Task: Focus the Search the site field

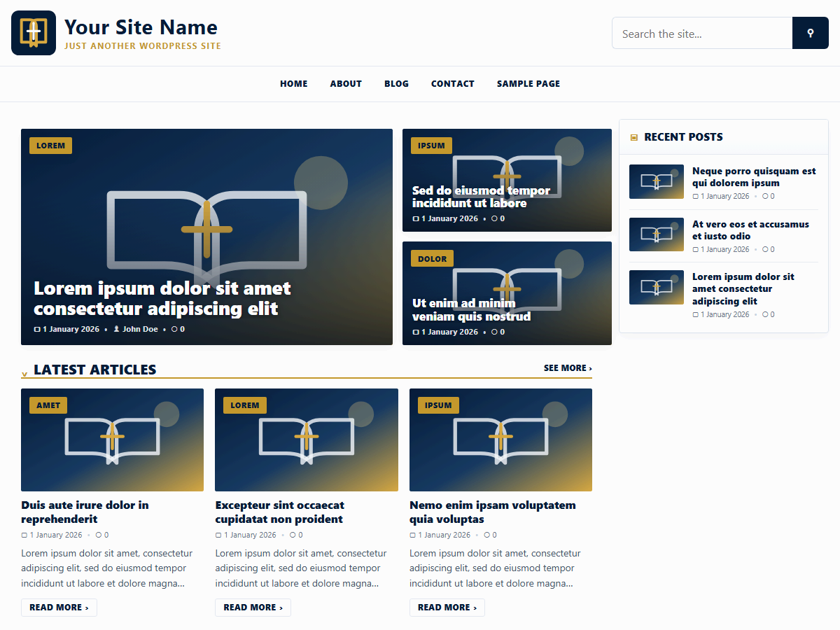Action: click(x=702, y=33)
